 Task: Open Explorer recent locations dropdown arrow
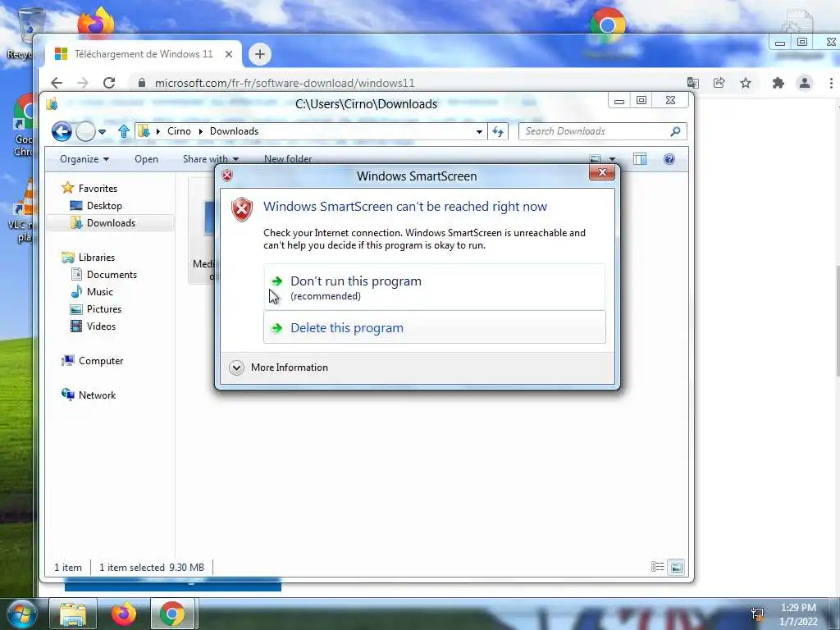tap(103, 131)
